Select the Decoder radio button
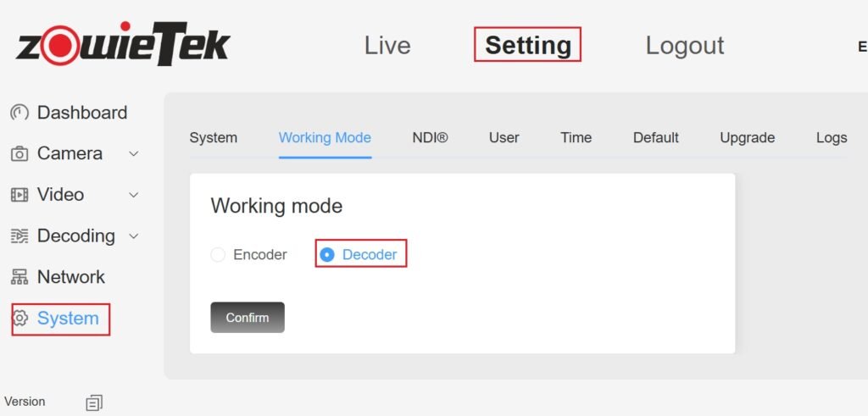 pyautogui.click(x=327, y=254)
